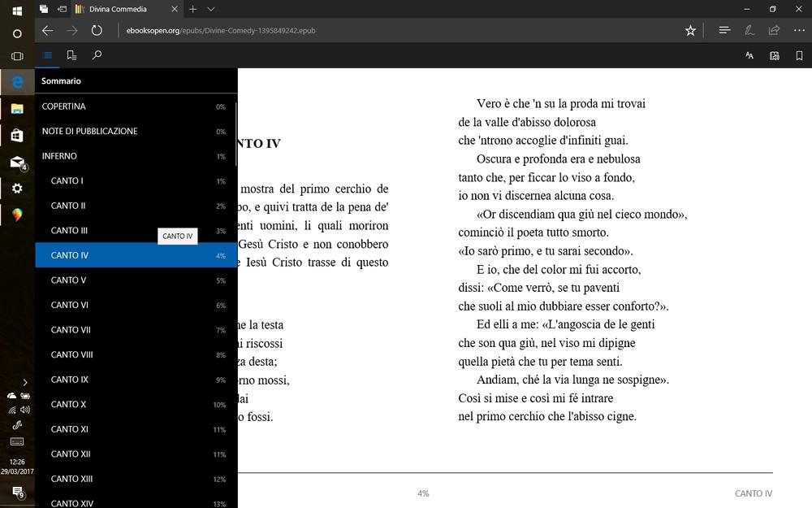This screenshot has height=508, width=812.
Task: Open the bookmarks list in the reader toolbar
Action: pos(71,55)
